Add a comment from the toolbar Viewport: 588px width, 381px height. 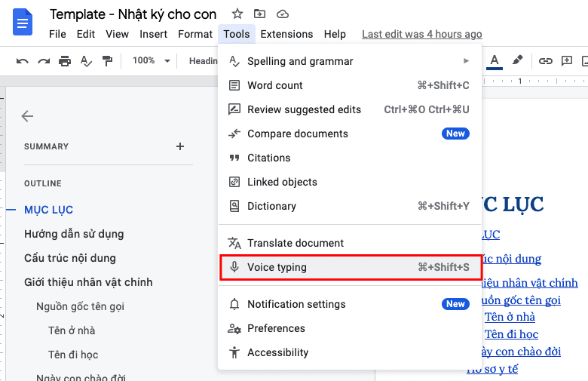point(567,61)
